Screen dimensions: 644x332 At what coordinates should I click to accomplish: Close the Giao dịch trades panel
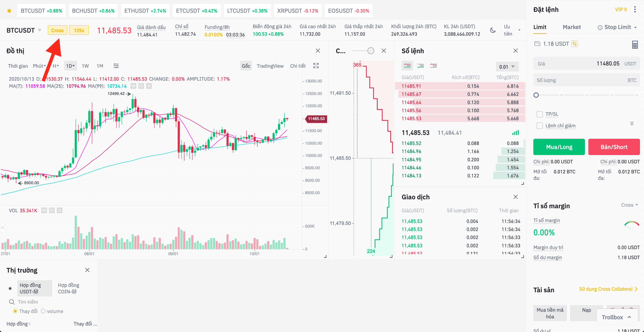(x=515, y=197)
